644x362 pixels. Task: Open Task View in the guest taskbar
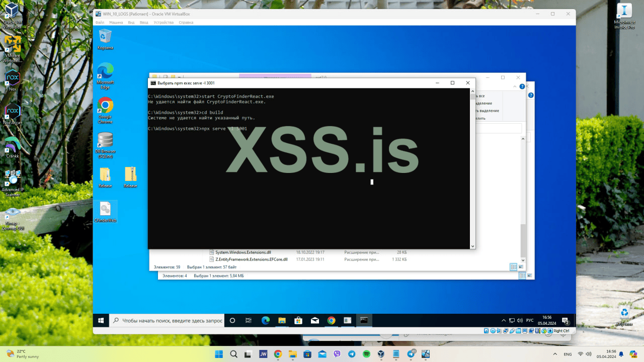click(249, 320)
